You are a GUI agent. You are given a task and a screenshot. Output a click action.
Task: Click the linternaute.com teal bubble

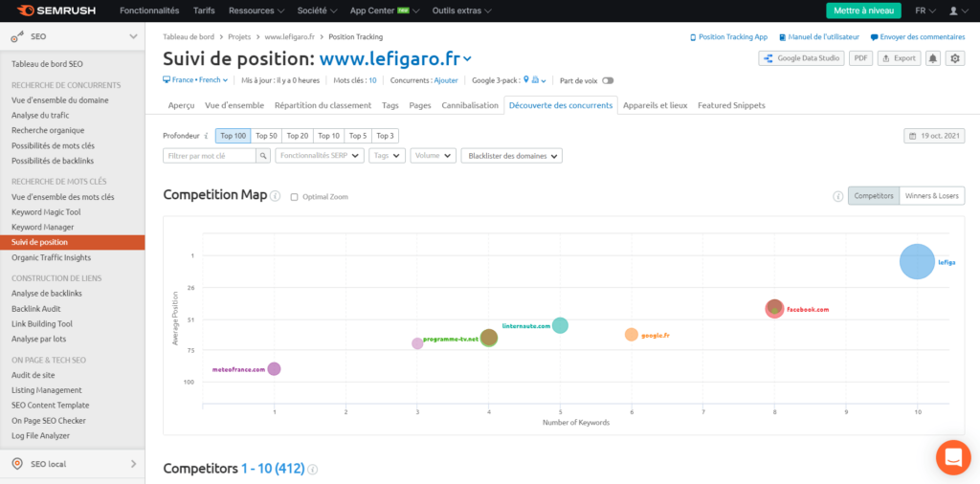pos(560,325)
